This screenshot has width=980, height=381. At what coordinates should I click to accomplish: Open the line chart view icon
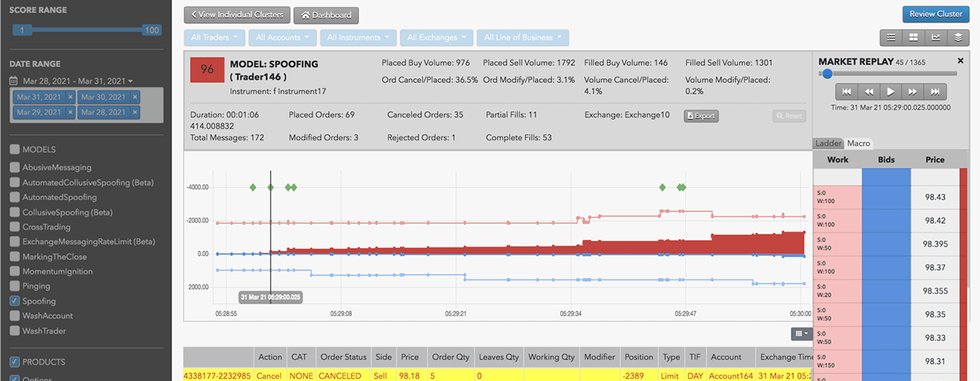coord(936,37)
